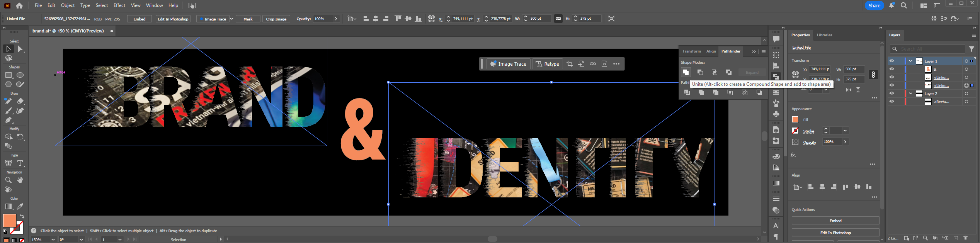Hide the & sublayer via eye icon

point(892,69)
